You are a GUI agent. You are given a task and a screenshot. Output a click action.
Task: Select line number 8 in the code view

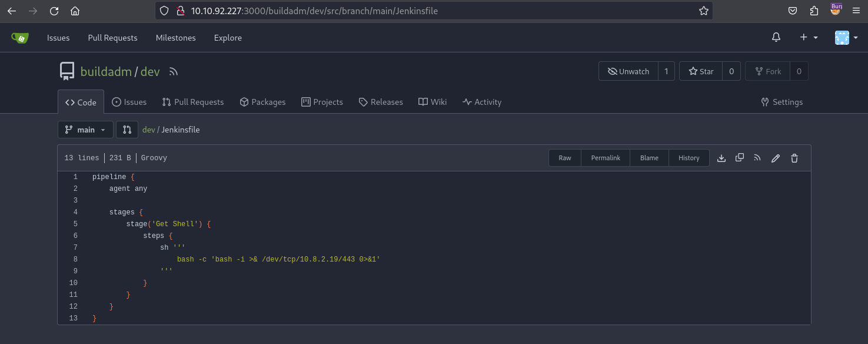(x=75, y=259)
